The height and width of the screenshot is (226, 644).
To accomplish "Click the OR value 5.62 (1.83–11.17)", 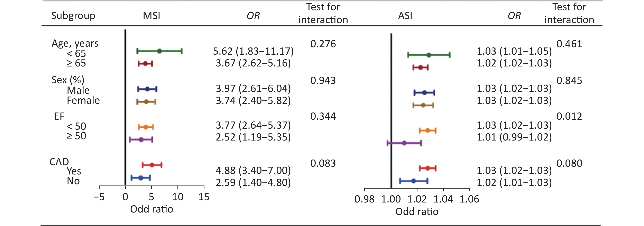I will pos(253,51).
